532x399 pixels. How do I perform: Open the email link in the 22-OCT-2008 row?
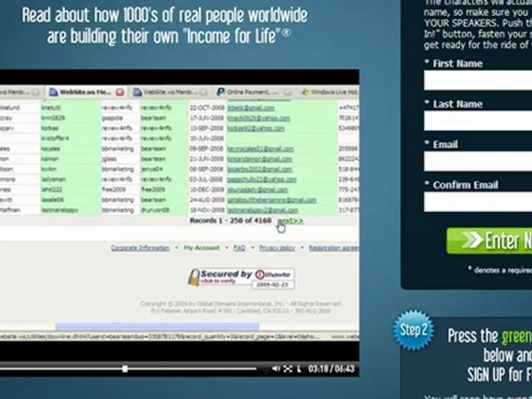(x=250, y=108)
